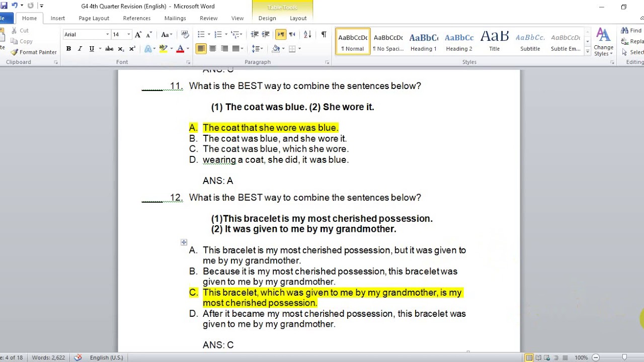Expand the Styles gallery More arrow
644x362 pixels.
coord(588,51)
